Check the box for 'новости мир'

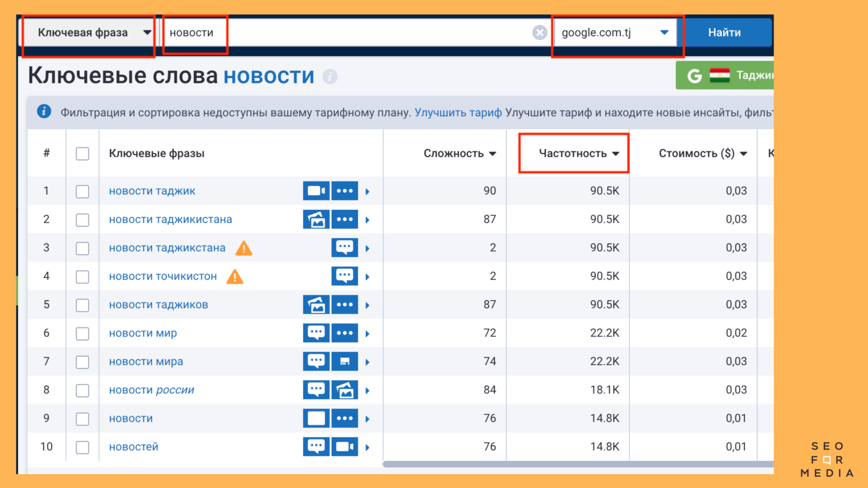click(x=82, y=333)
